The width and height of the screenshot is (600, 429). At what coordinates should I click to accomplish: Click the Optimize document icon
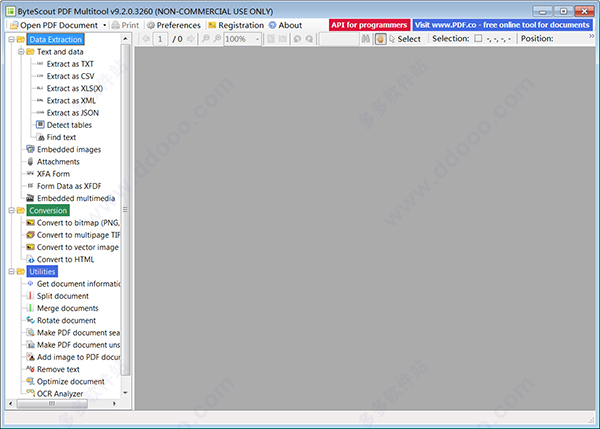pos(30,382)
